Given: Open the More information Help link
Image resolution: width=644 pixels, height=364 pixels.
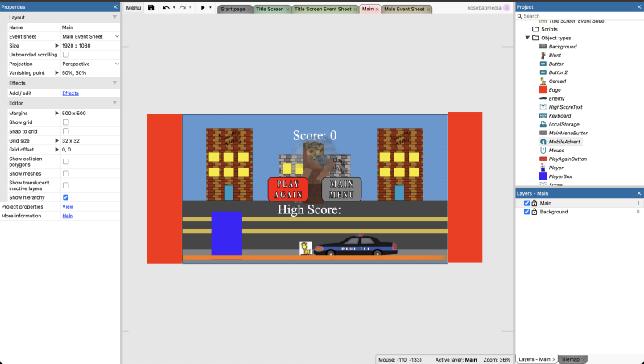Looking at the screenshot, I should pos(68,216).
